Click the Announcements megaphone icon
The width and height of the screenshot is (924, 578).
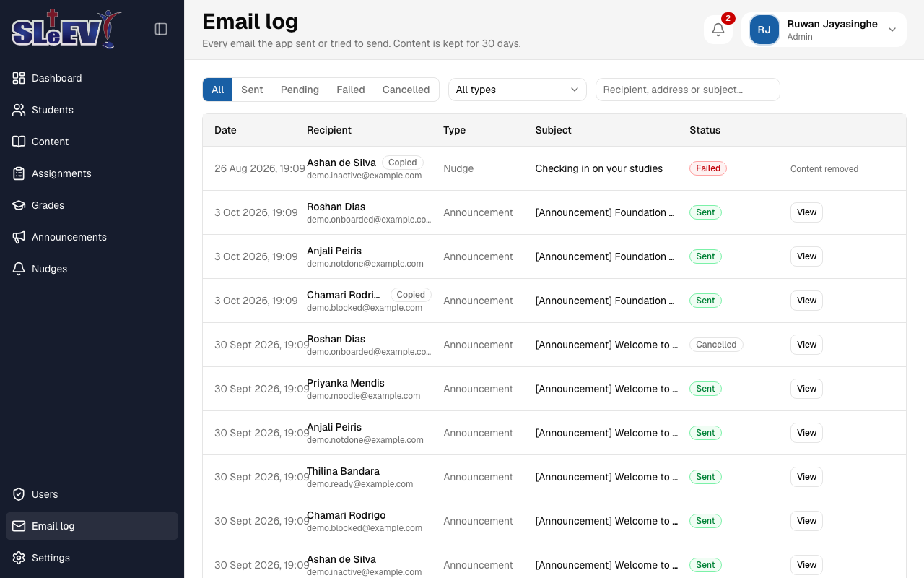(x=19, y=237)
